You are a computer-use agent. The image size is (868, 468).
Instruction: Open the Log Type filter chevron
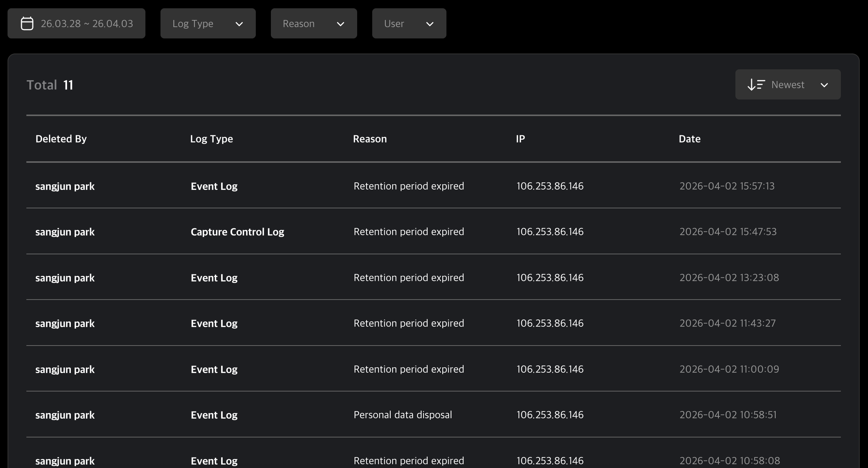pyautogui.click(x=239, y=23)
